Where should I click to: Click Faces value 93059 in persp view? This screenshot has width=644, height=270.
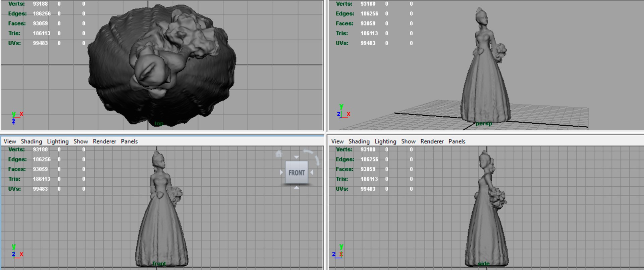click(x=368, y=23)
